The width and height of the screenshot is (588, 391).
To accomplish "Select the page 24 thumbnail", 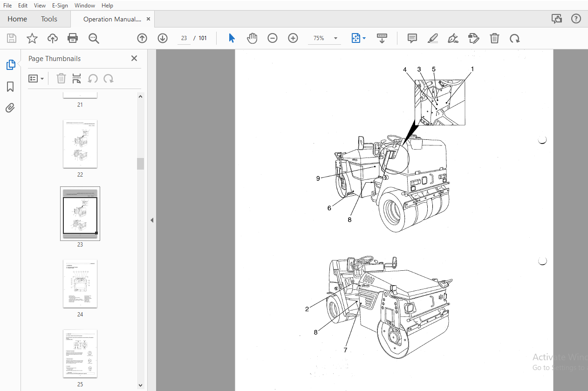I will point(80,284).
